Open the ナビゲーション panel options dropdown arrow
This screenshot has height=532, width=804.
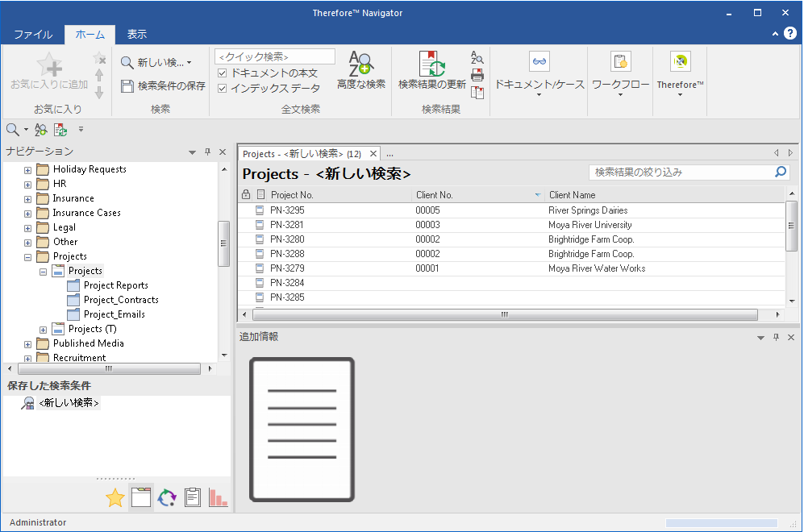click(192, 152)
